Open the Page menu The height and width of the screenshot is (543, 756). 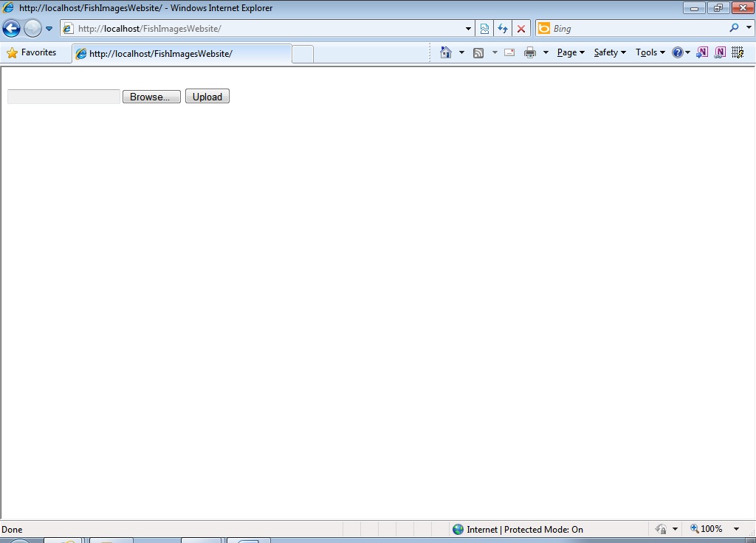[x=571, y=52]
